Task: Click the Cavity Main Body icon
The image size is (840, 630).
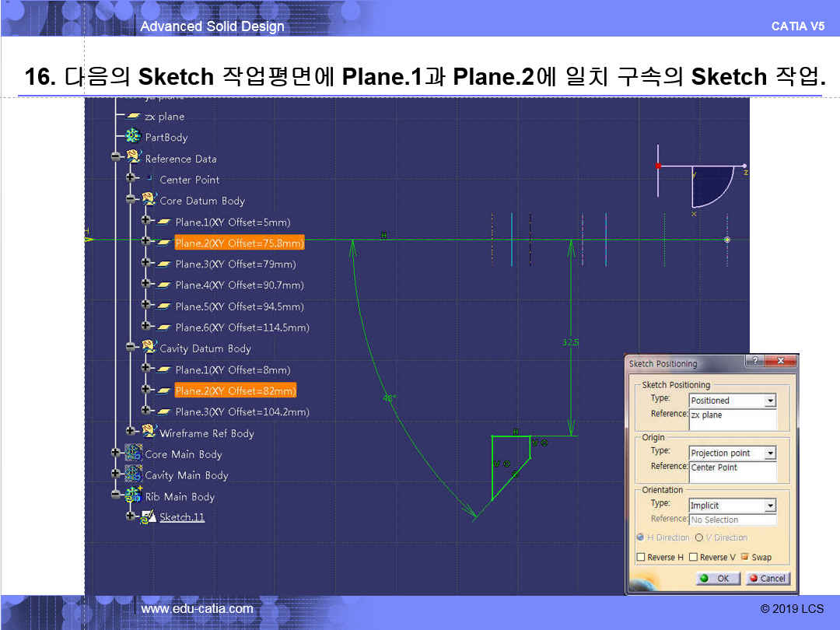Action: point(133,474)
